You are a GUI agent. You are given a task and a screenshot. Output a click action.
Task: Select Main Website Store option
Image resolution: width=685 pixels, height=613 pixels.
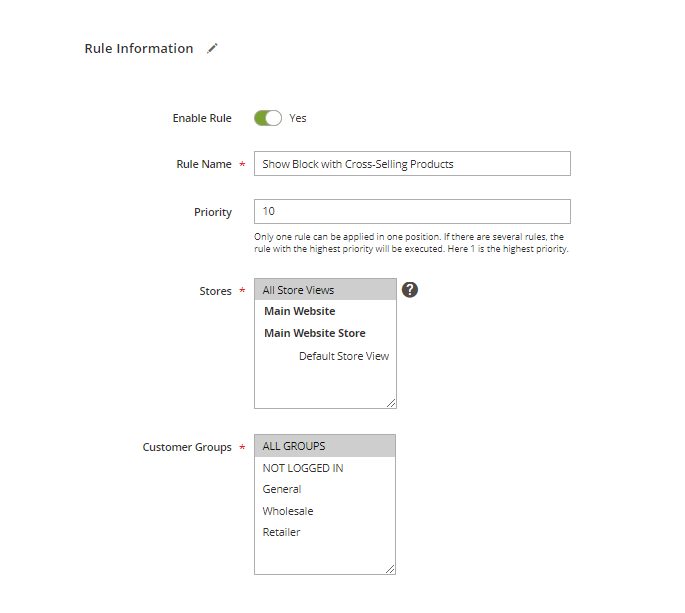(x=315, y=333)
